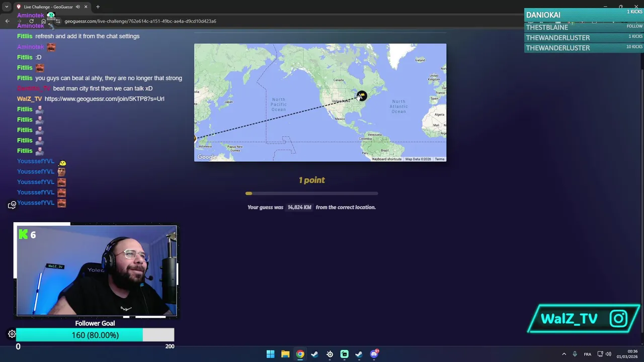644x362 pixels.
Task: Open the geoguessr.com/join link in chat
Action: tap(104, 99)
